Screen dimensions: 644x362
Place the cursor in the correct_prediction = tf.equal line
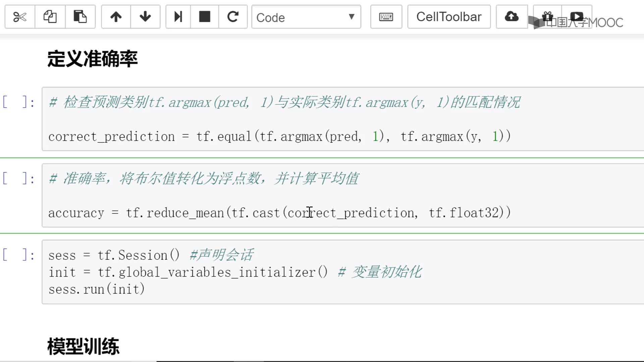coord(279,136)
